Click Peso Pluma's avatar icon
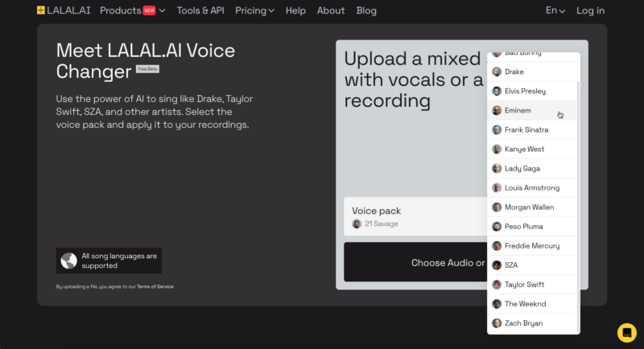 (497, 227)
